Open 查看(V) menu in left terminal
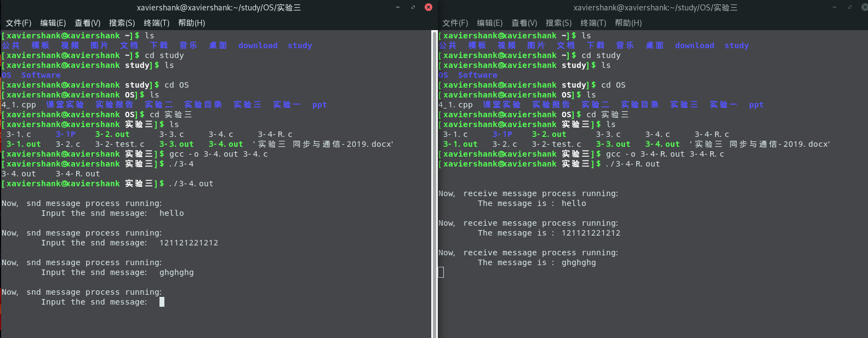The width and height of the screenshot is (868, 338). (x=87, y=23)
